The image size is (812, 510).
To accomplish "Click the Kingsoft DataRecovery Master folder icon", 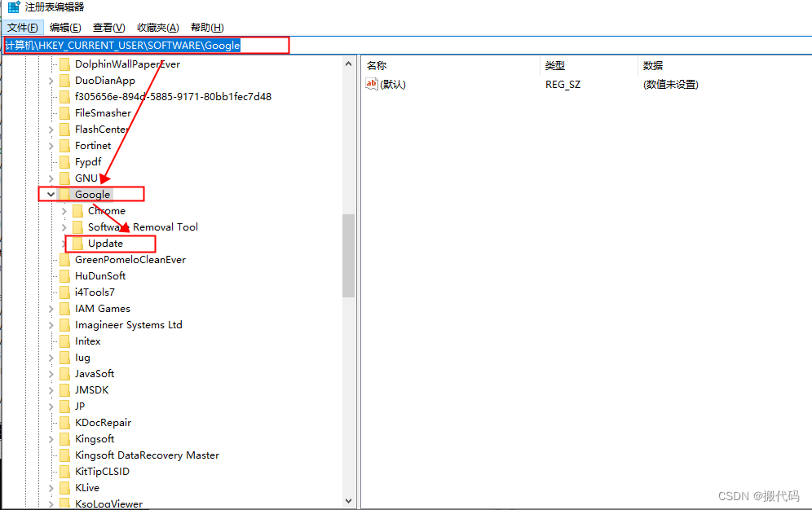I will (64, 455).
